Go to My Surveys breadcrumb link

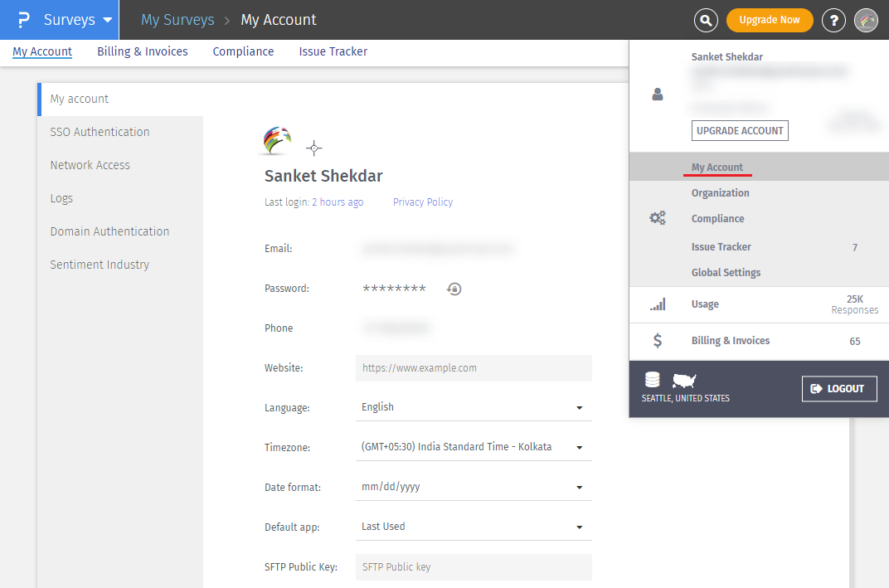(x=177, y=20)
